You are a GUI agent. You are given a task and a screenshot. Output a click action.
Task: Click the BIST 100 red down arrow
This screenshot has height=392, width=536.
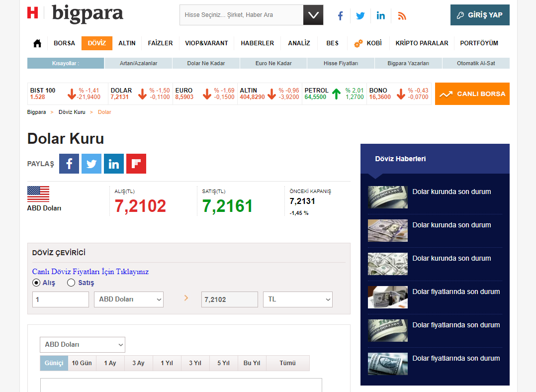[72, 94]
